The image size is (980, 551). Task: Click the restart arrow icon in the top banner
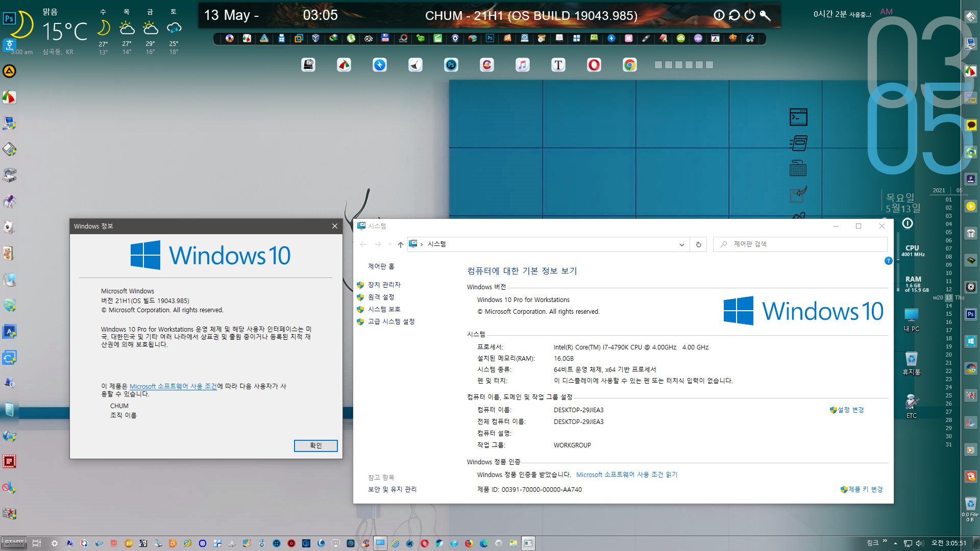coord(734,15)
